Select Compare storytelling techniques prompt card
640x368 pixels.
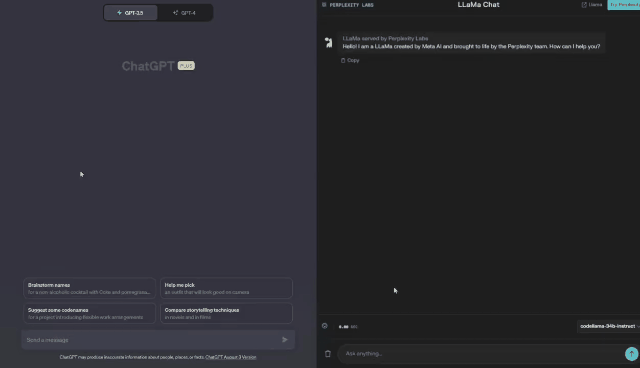pos(226,313)
